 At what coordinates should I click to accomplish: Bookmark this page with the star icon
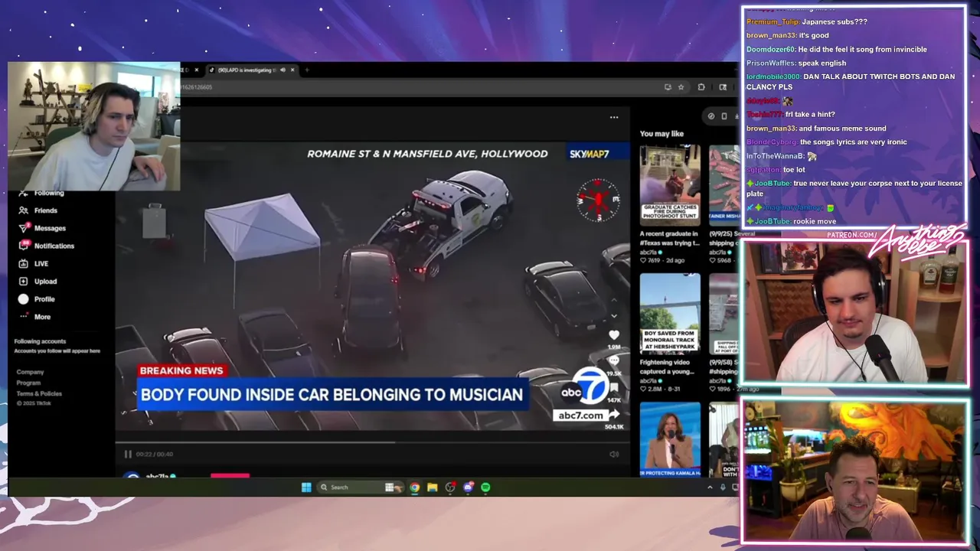click(681, 87)
